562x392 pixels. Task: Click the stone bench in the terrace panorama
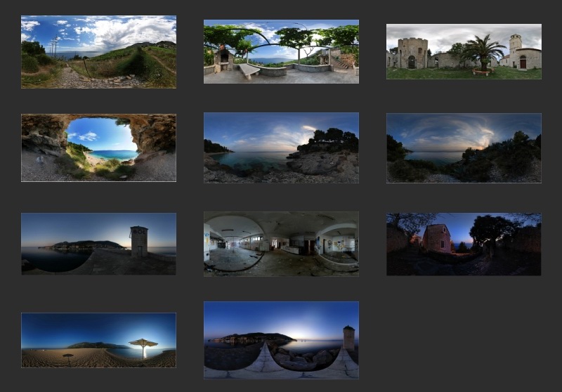249,70
